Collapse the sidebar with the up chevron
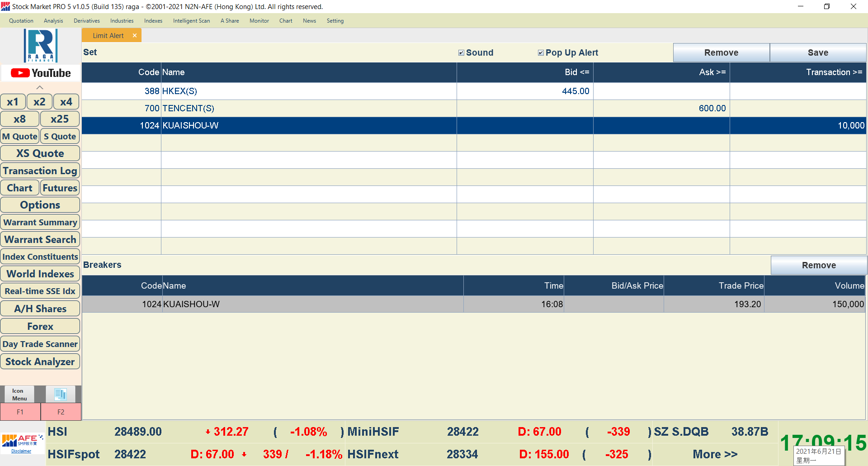Image resolution: width=868 pixels, height=466 pixels. pyautogui.click(x=40, y=87)
